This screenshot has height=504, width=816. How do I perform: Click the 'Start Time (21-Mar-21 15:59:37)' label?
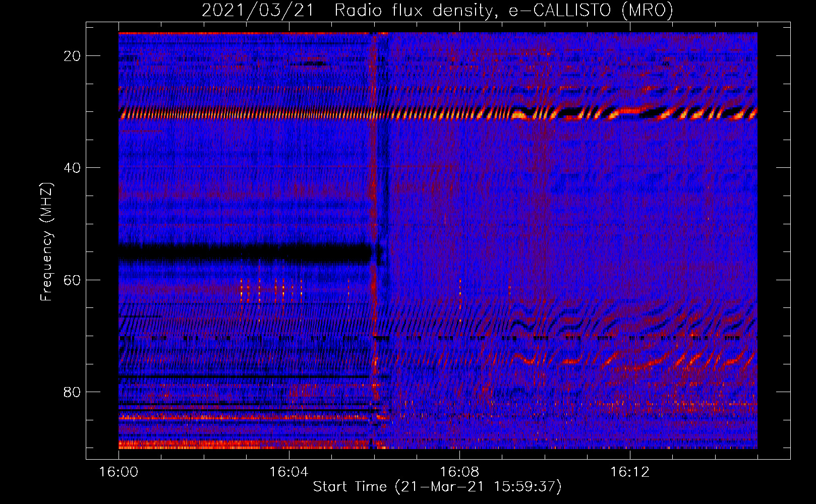[x=437, y=487]
